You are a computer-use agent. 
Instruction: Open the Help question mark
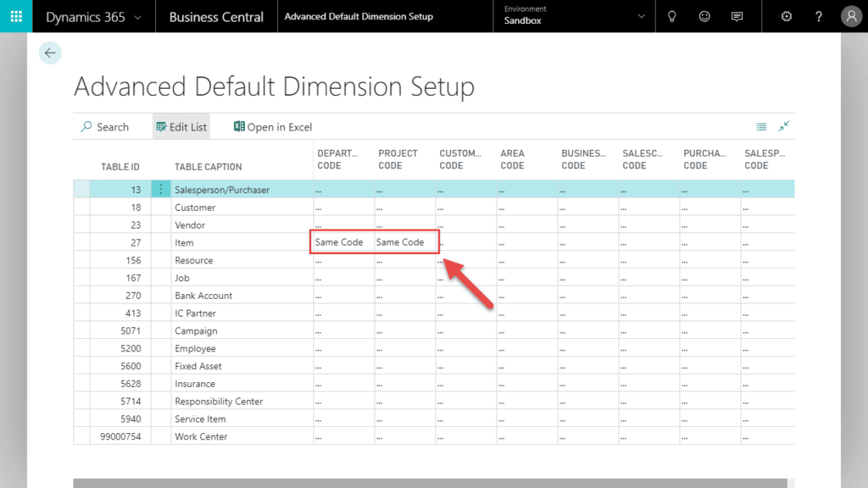click(819, 15)
